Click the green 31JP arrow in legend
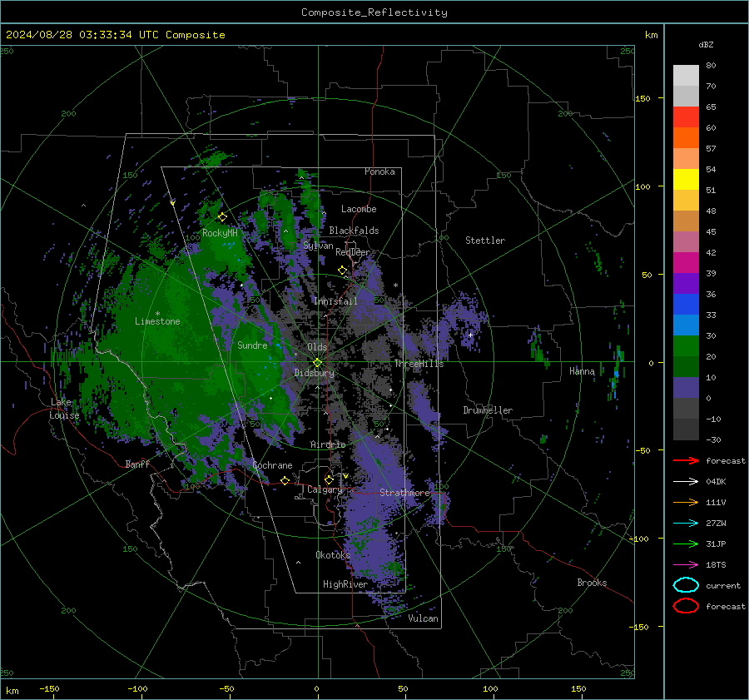Viewport: 749px width, 700px height. pyautogui.click(x=686, y=544)
